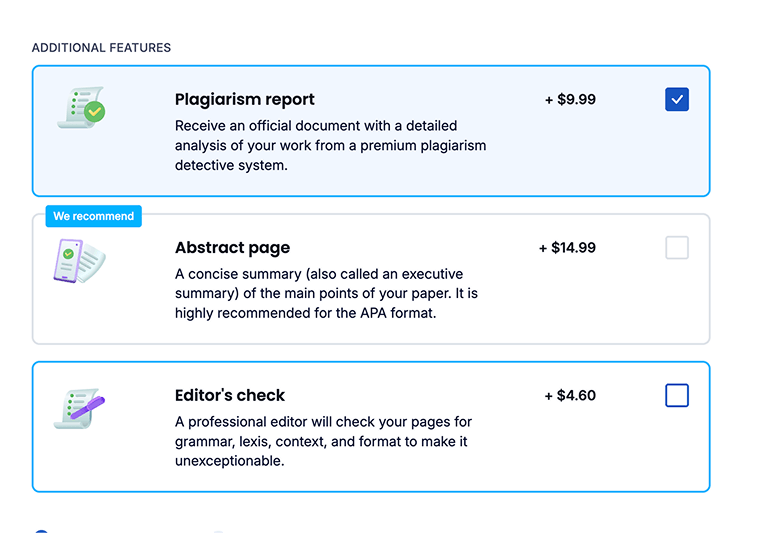The width and height of the screenshot is (771, 533).
Task: Enable the Abstract page checkbox
Action: tap(677, 247)
